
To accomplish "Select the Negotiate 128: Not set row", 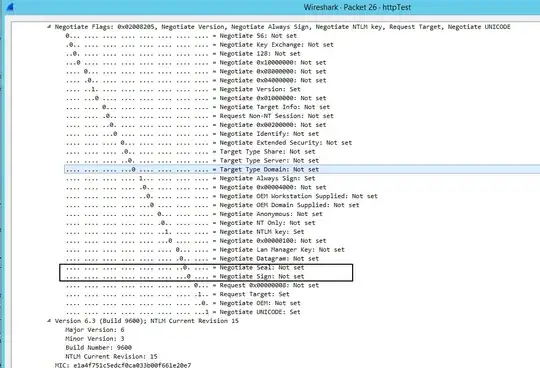I will point(183,54).
